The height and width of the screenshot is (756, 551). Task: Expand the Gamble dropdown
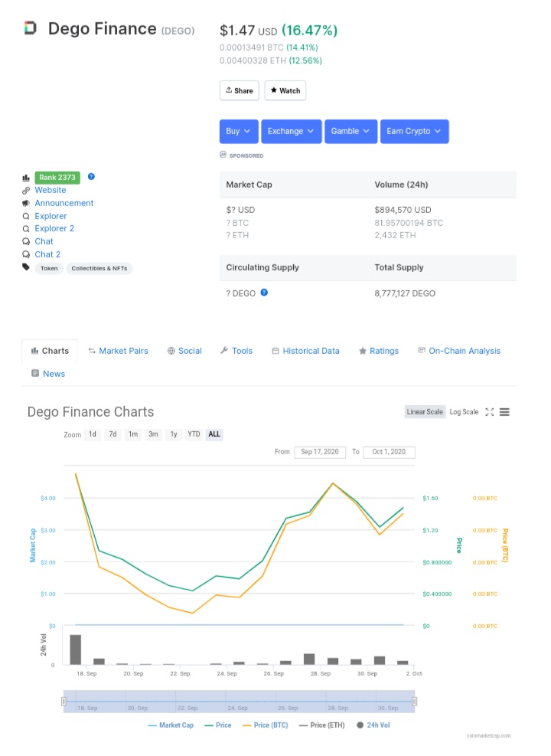point(350,131)
